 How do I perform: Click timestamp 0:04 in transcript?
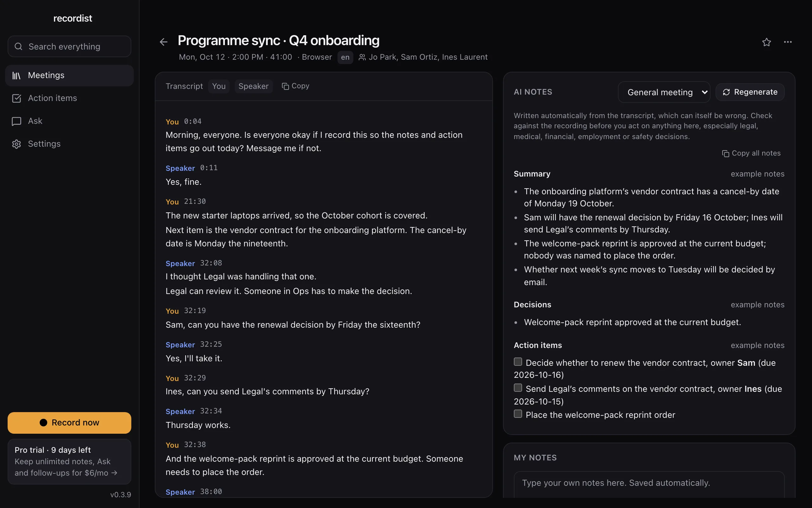[x=193, y=122]
